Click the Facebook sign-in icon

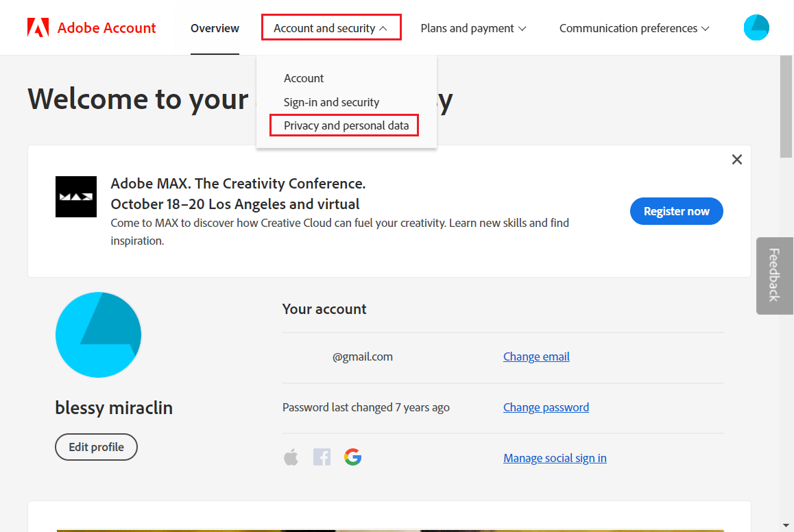[x=322, y=457]
